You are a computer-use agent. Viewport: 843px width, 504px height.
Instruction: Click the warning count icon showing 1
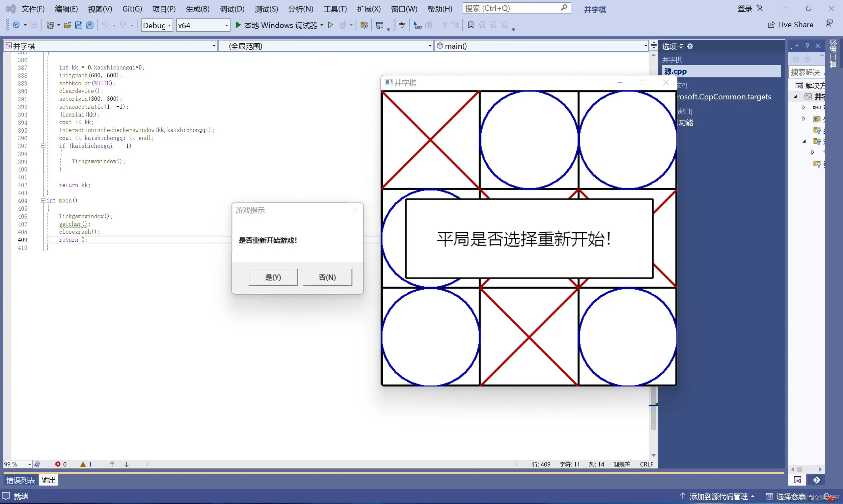(x=83, y=464)
